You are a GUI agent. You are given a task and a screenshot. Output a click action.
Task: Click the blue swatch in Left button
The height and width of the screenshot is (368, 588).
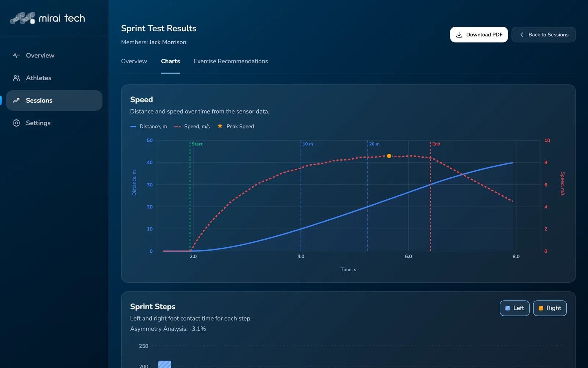tap(508, 308)
